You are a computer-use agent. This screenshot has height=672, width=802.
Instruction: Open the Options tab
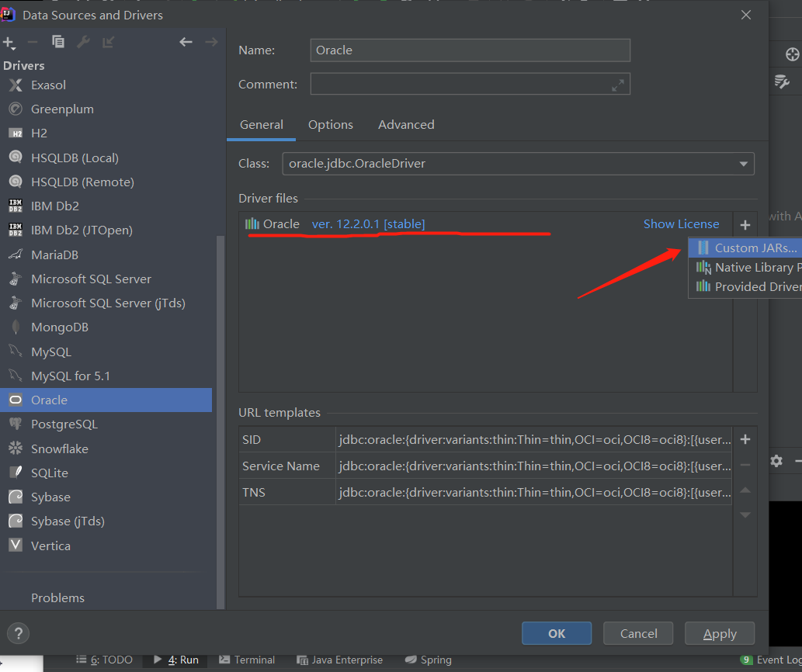pos(330,124)
